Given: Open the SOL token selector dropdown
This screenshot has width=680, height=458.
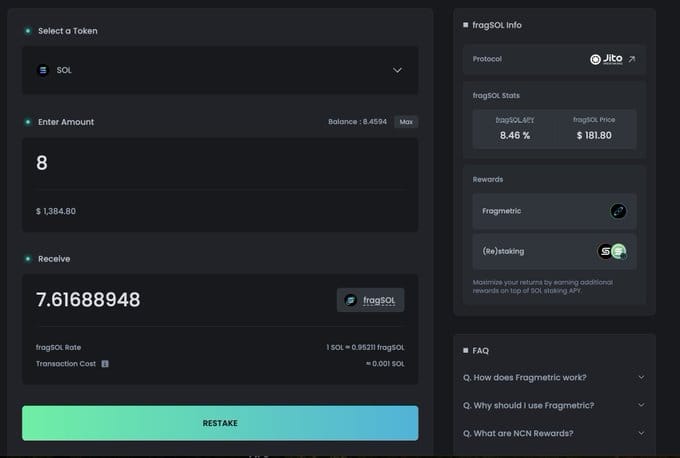Looking at the screenshot, I should click(x=220, y=70).
